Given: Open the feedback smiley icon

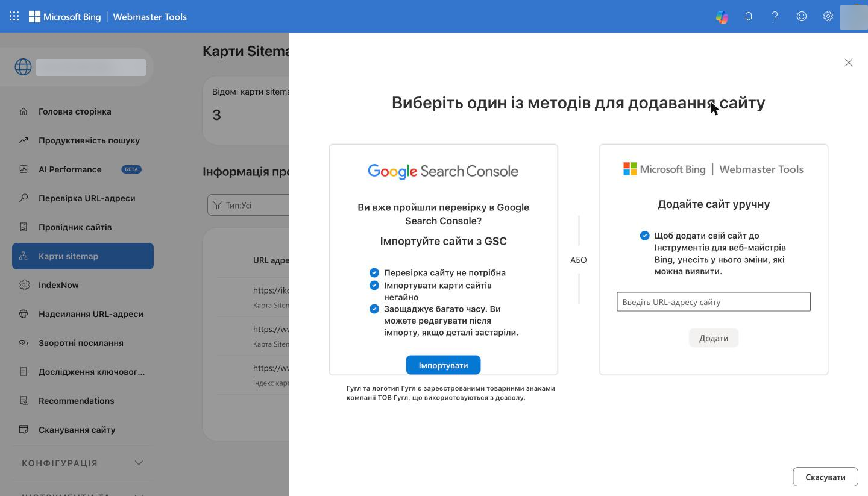Looking at the screenshot, I should (802, 16).
